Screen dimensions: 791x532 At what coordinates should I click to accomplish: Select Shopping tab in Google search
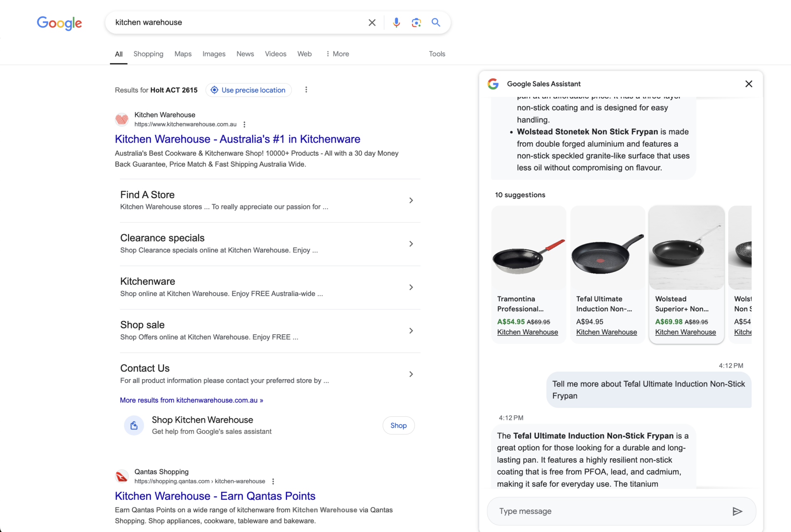click(148, 54)
